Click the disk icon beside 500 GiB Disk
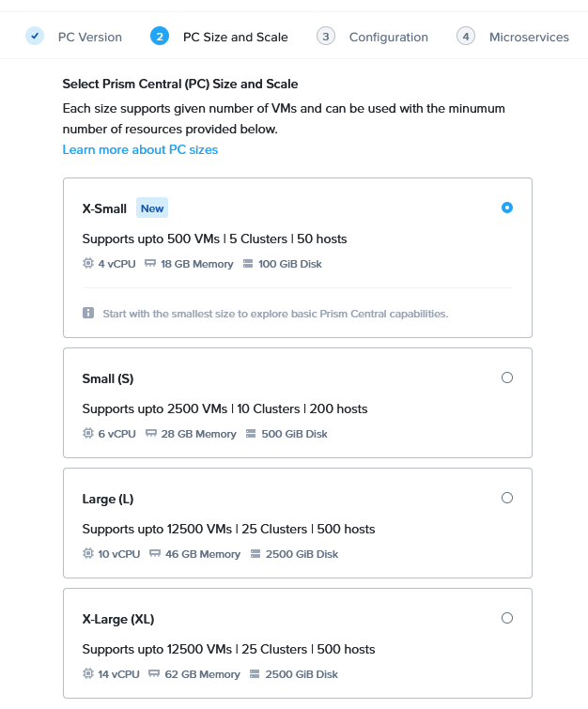Screen dimensions: 588x709 pos(252,434)
